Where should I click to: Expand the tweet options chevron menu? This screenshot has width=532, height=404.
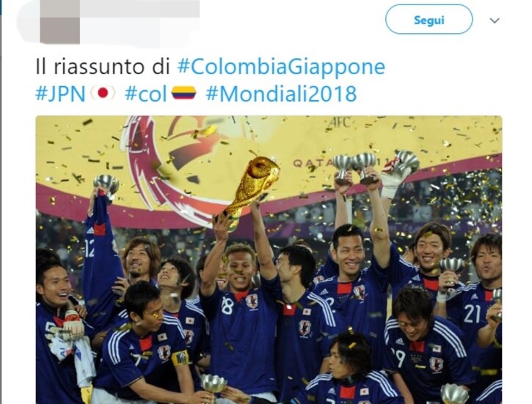tap(495, 21)
